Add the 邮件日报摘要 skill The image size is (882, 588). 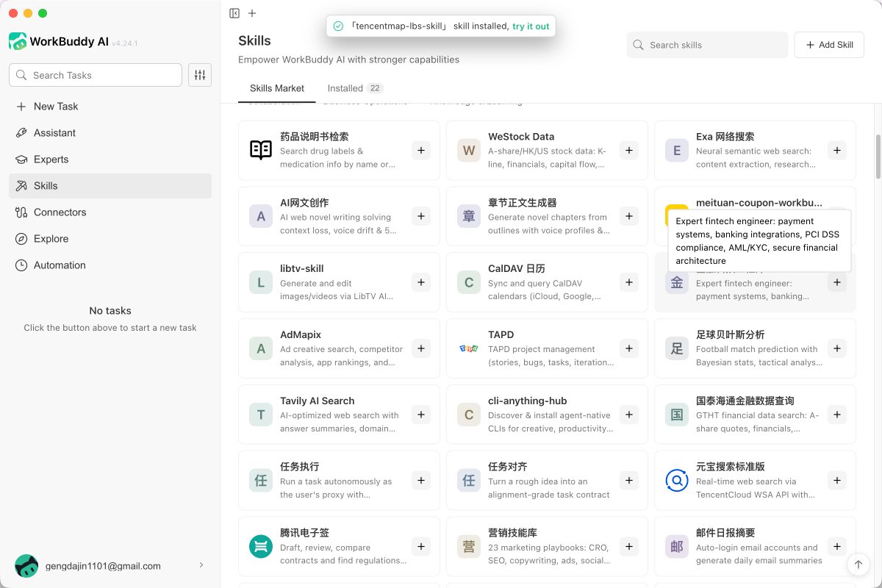[837, 547]
